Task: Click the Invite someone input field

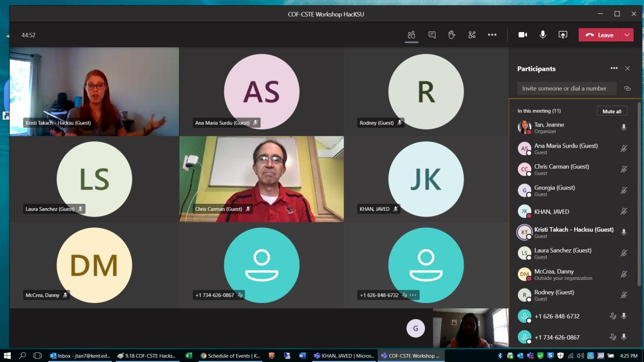Action: point(566,88)
